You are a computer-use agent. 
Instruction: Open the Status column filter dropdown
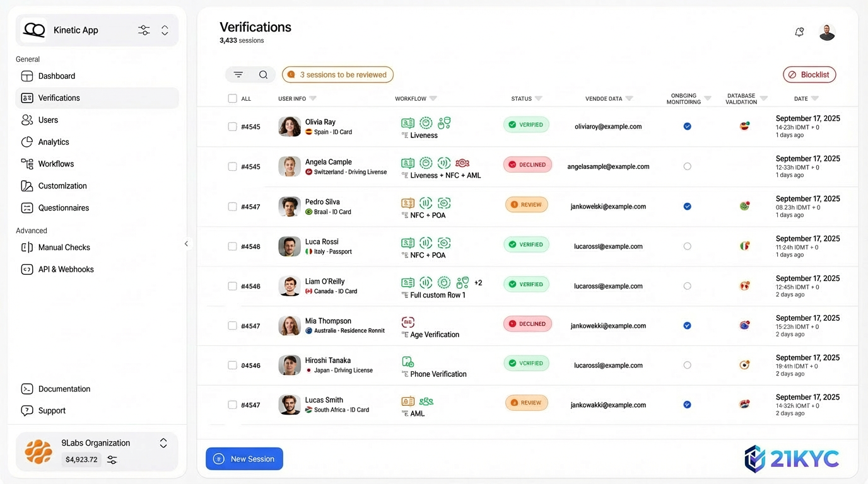tap(538, 99)
